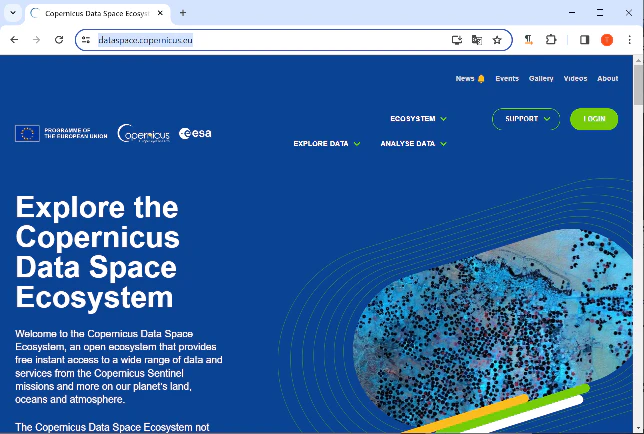
Task: Maximize the browser window
Action: pyautogui.click(x=600, y=13)
